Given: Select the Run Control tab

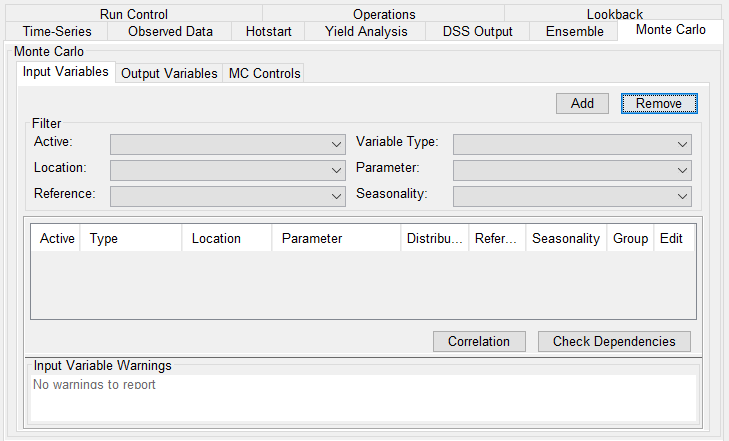Looking at the screenshot, I should coord(134,14).
